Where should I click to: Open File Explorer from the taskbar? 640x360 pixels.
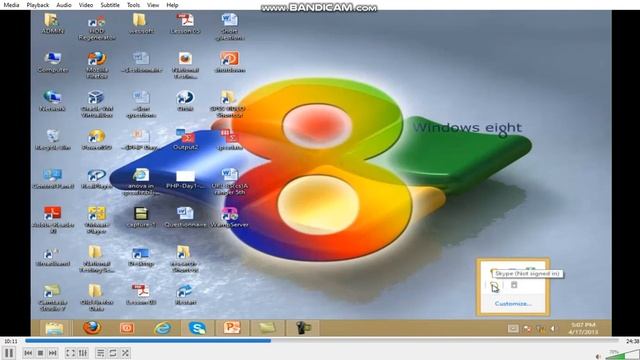[x=54, y=328]
